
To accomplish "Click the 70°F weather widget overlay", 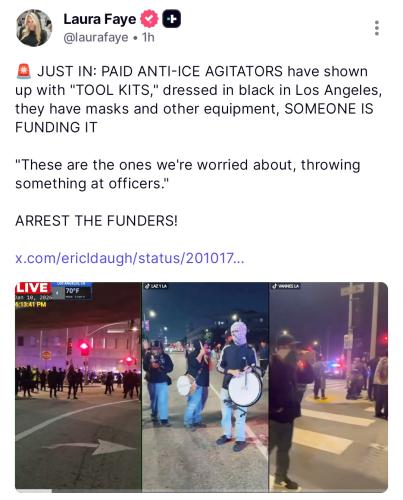I will [72, 291].
